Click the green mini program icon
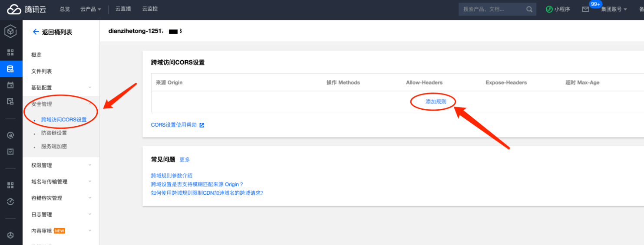 (x=549, y=9)
